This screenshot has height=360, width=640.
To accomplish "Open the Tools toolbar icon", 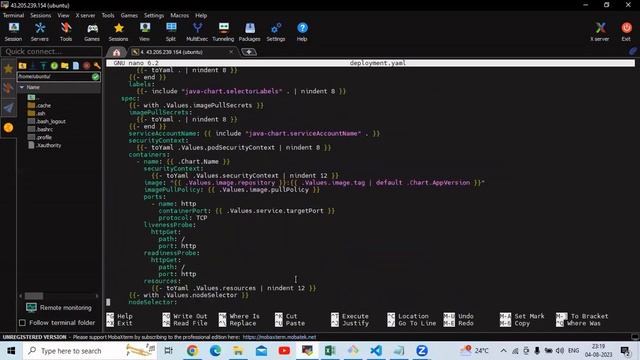I will click(66, 32).
